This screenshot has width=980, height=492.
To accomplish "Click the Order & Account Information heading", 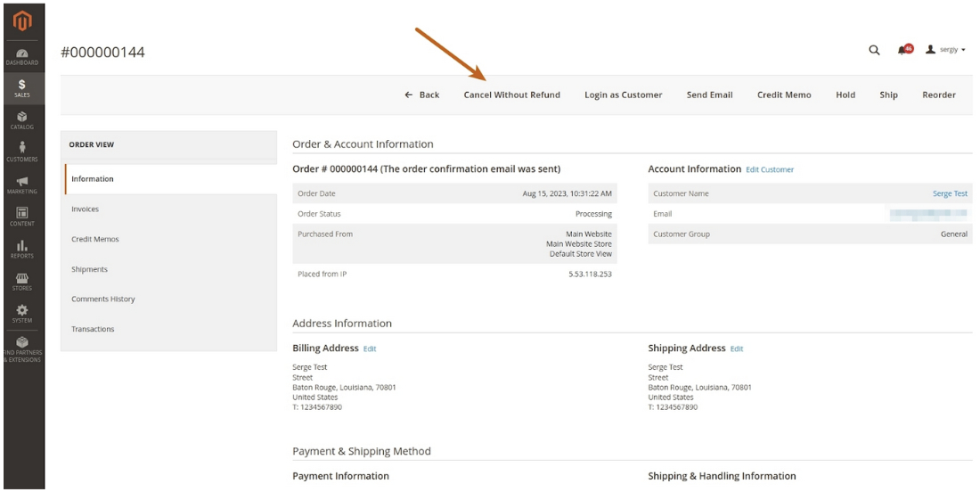I will (363, 143).
